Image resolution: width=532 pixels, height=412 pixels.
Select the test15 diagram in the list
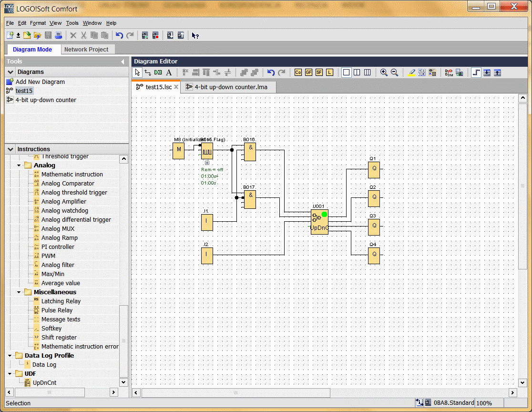click(x=24, y=91)
